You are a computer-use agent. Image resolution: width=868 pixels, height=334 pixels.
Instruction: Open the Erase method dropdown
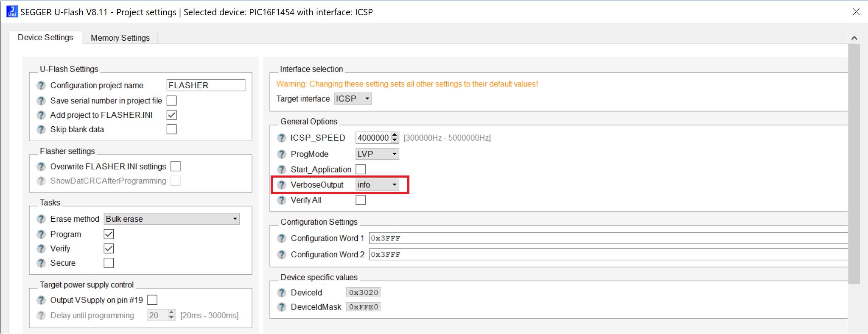pos(172,219)
